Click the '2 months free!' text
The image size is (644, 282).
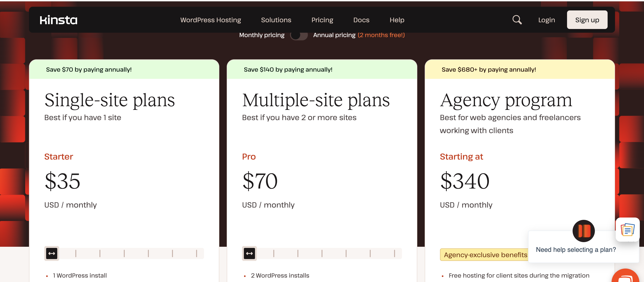click(x=381, y=35)
